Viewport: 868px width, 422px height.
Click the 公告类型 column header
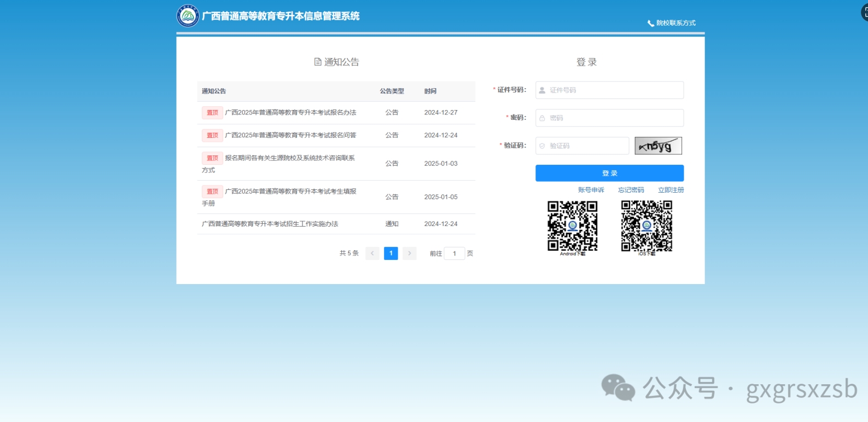pyautogui.click(x=392, y=91)
